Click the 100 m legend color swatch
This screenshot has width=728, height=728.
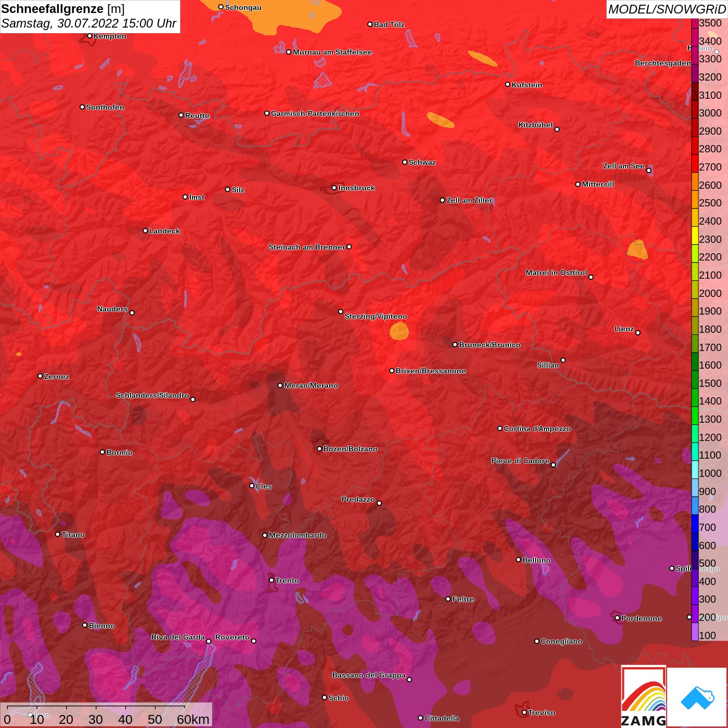pos(695,632)
